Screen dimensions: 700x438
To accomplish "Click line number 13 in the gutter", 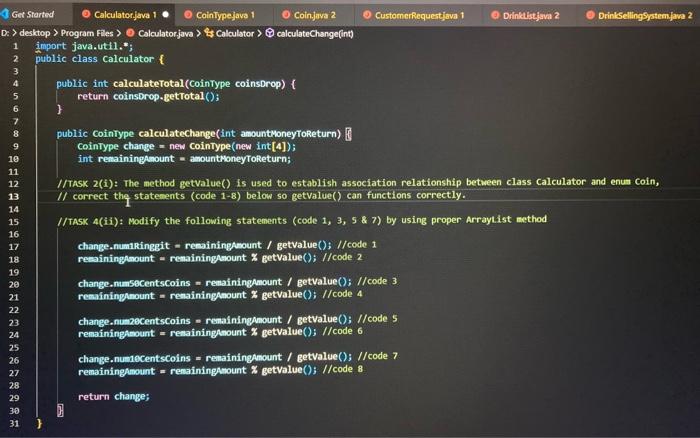I will 13,196.
